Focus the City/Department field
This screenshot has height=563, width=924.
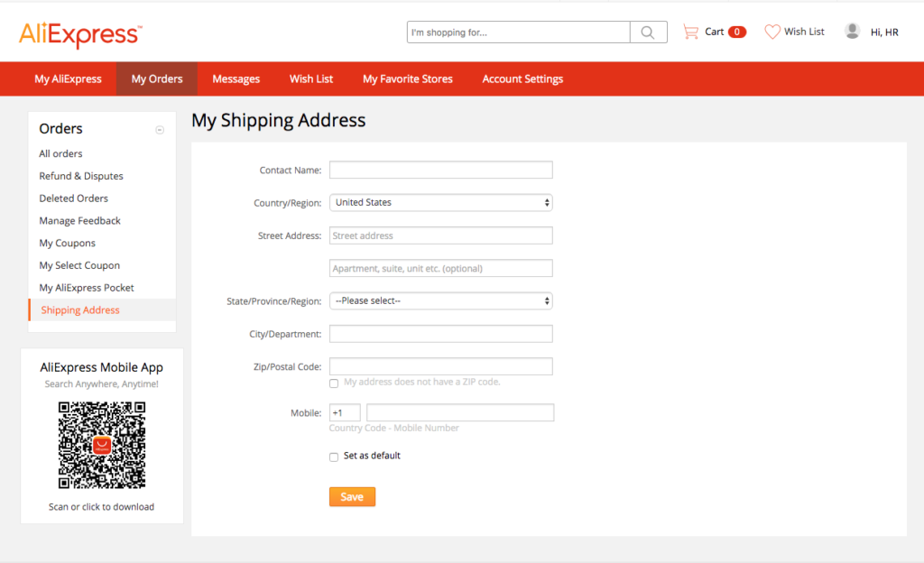440,334
